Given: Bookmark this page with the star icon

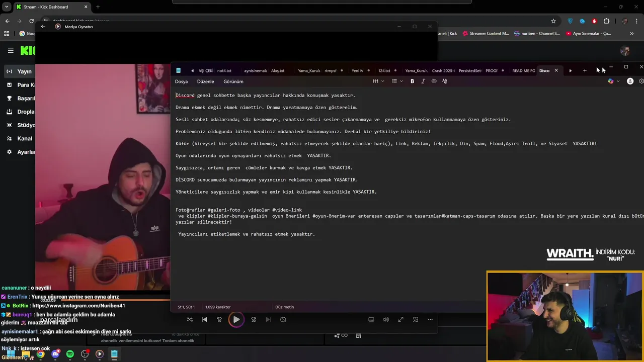Looking at the screenshot, I should [553, 21].
